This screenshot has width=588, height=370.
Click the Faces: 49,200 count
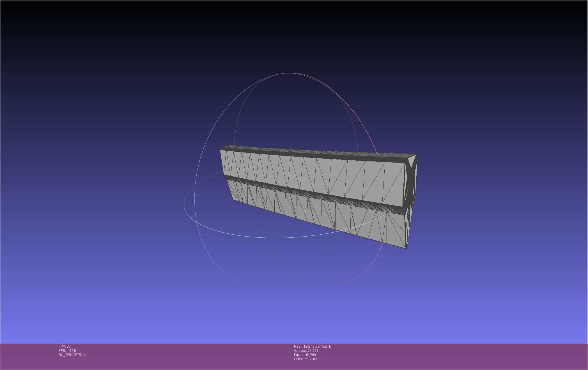(x=305, y=355)
